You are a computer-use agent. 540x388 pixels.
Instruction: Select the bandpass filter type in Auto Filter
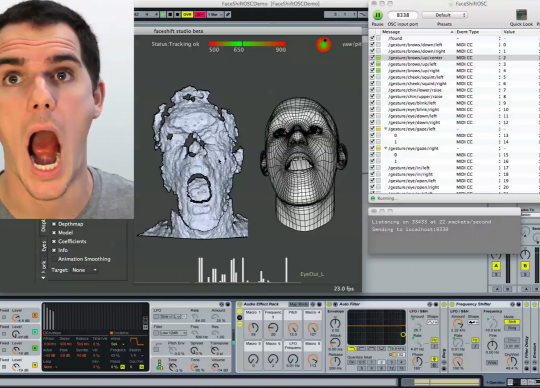372,349
